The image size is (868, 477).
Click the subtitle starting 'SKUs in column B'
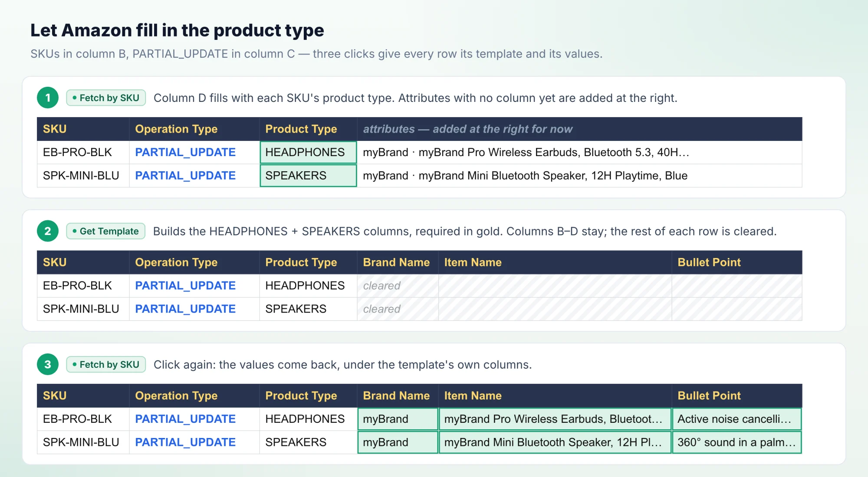click(316, 54)
